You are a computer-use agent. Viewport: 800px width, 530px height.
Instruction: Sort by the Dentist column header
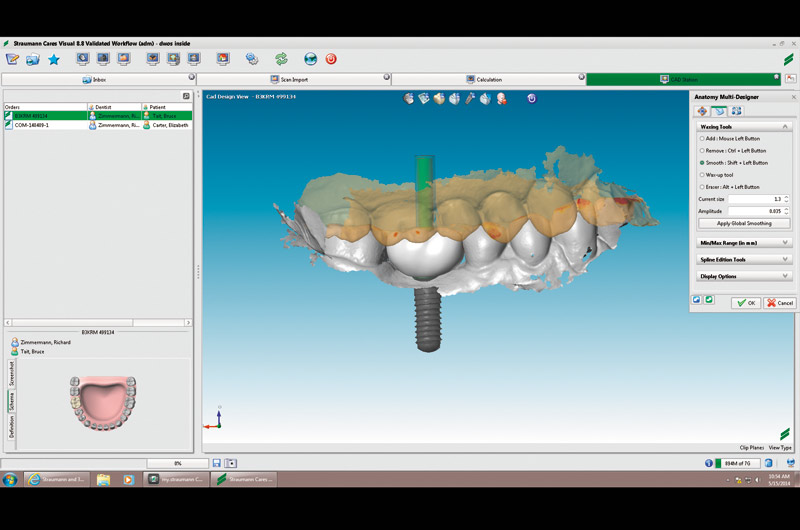114,107
